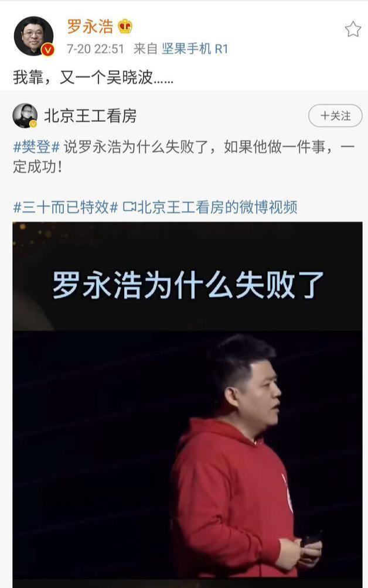Open 罗永浩's profile avatar
The image size is (368, 588).
34,36
